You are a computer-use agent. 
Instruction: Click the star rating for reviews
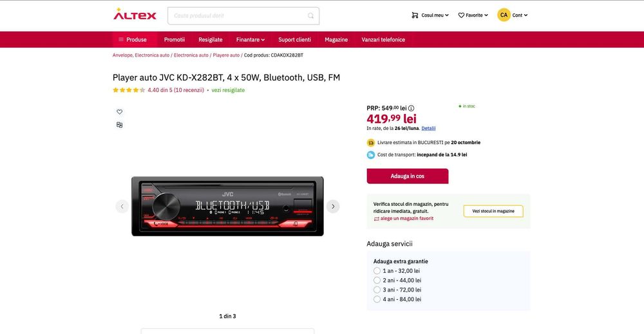(129, 90)
